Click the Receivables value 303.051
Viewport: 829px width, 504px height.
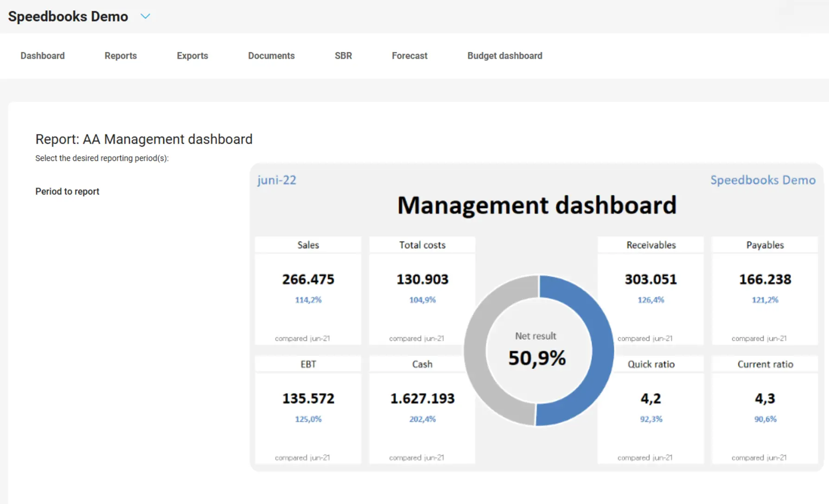651,279
